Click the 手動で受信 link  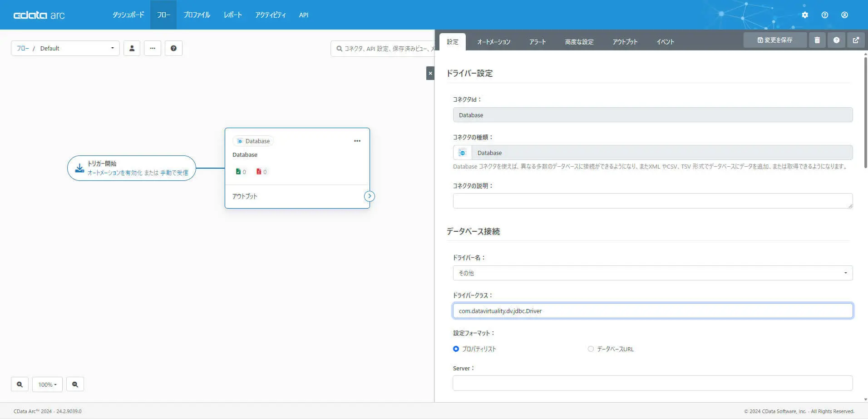click(174, 173)
